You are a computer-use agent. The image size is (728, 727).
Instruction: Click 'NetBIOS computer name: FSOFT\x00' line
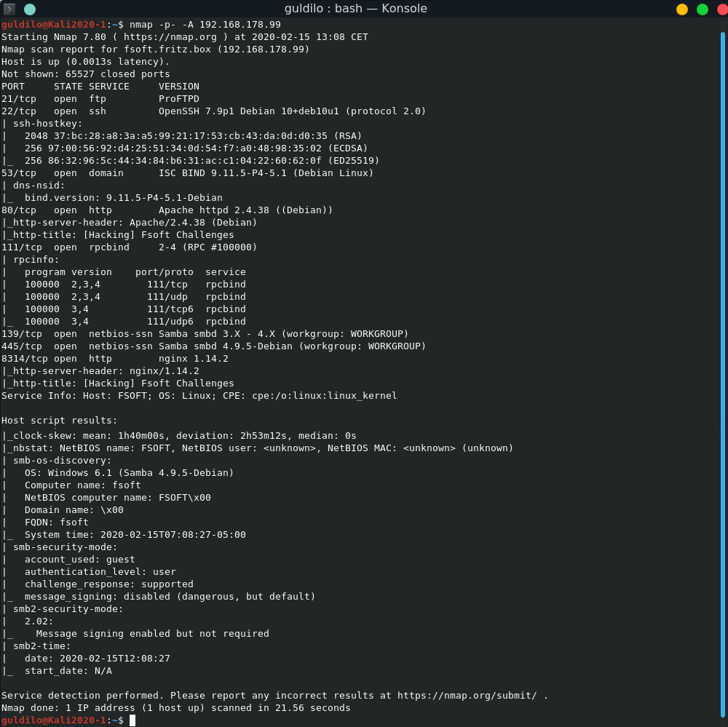(x=117, y=498)
